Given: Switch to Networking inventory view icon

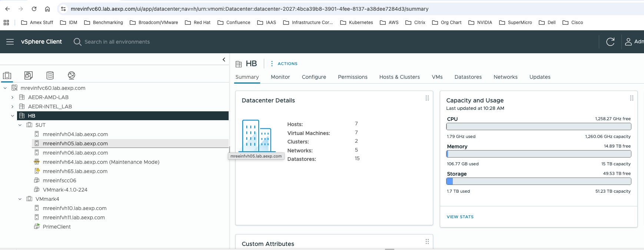Looking at the screenshot, I should [x=72, y=75].
